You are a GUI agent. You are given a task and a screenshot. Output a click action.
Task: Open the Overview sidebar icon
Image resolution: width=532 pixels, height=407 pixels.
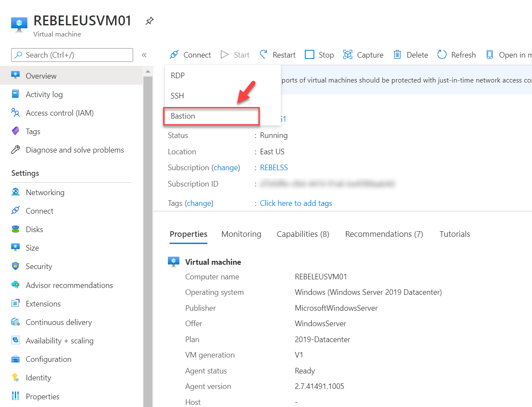[15, 76]
